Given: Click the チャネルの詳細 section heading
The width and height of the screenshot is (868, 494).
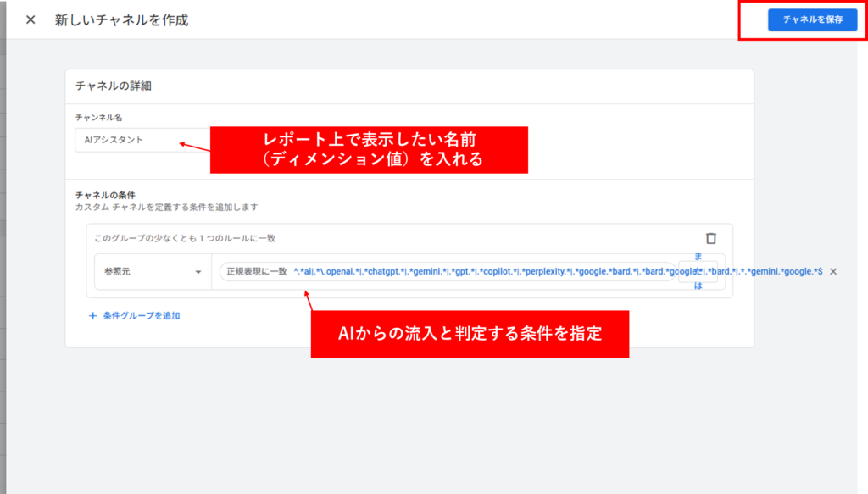Looking at the screenshot, I should (114, 86).
